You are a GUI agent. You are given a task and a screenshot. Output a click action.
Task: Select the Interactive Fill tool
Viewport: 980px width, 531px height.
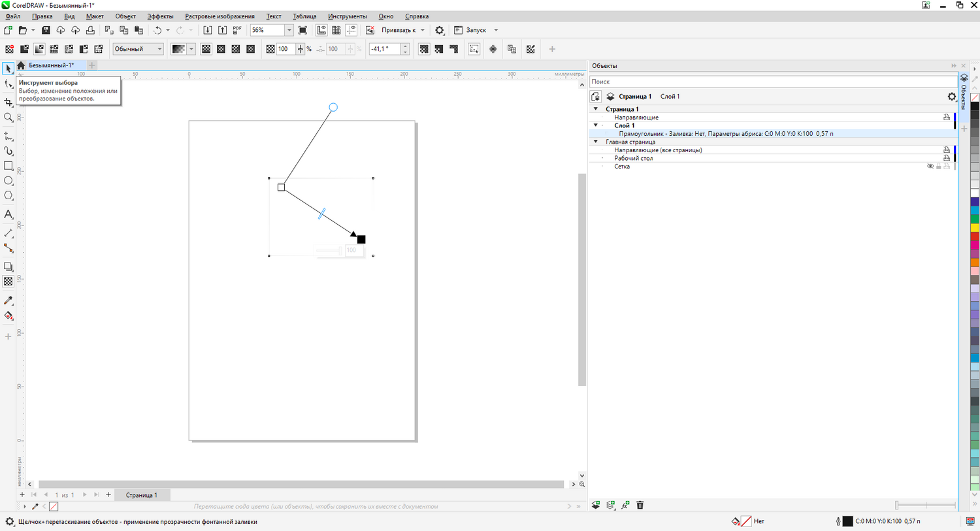tap(8, 315)
